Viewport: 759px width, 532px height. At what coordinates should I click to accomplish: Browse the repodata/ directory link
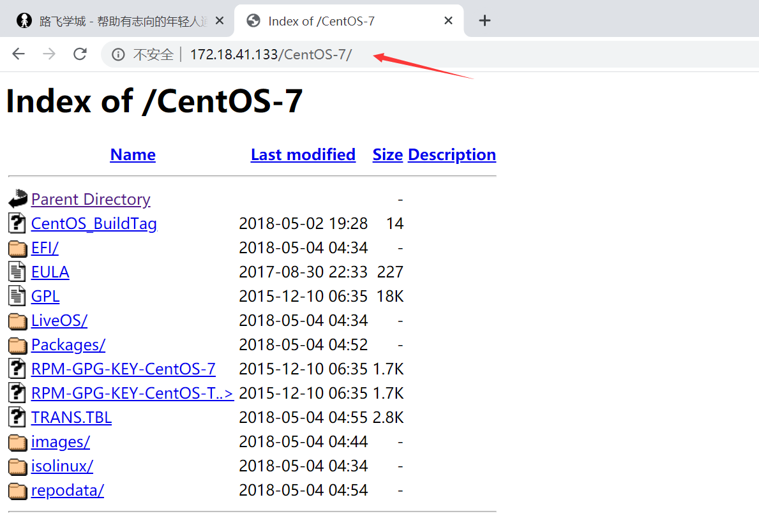[x=67, y=490]
